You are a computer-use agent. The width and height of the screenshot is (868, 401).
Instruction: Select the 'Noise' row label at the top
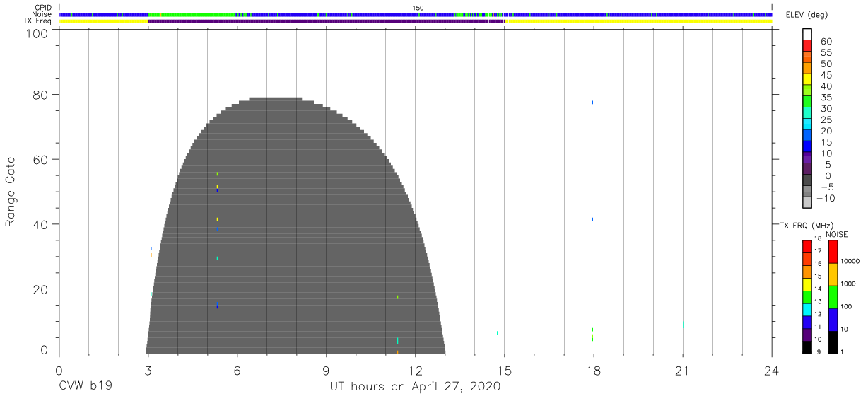(42, 14)
